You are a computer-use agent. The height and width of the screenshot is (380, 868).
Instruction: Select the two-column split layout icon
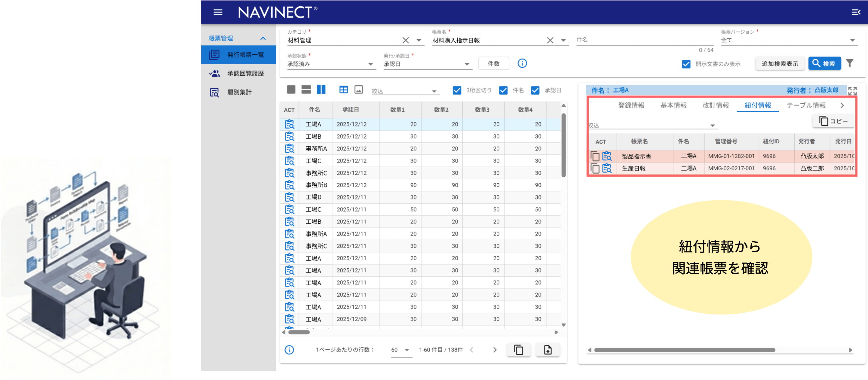(x=321, y=90)
